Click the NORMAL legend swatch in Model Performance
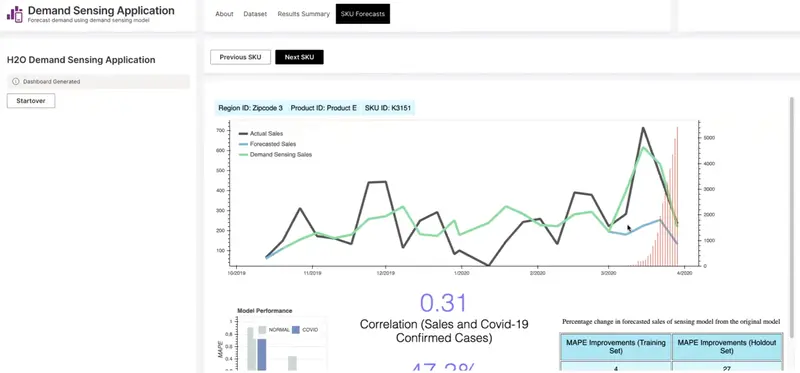Screen dimensions: 800x373 click(262, 330)
